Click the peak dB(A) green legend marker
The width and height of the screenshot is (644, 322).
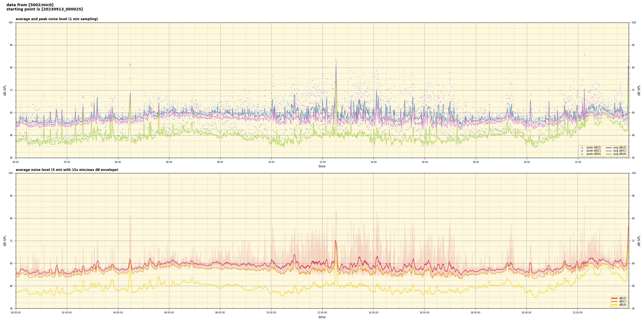point(582,154)
